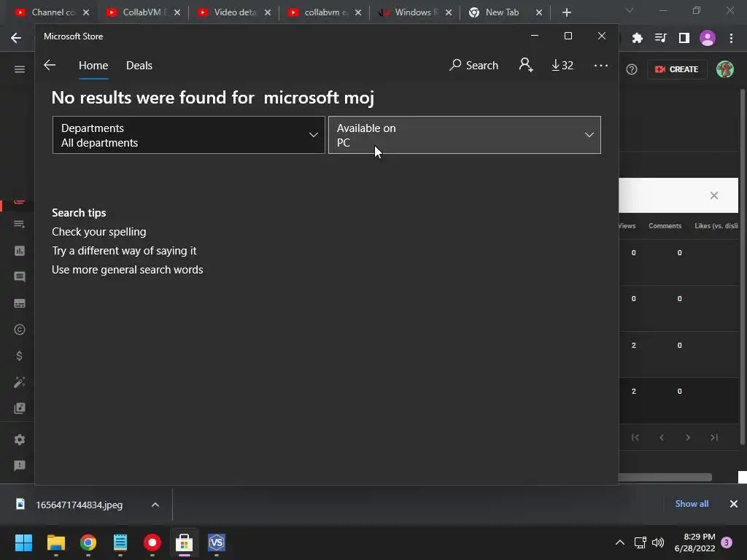Click YouTube Studio help icon
The height and width of the screenshot is (560, 747).
[x=632, y=69]
